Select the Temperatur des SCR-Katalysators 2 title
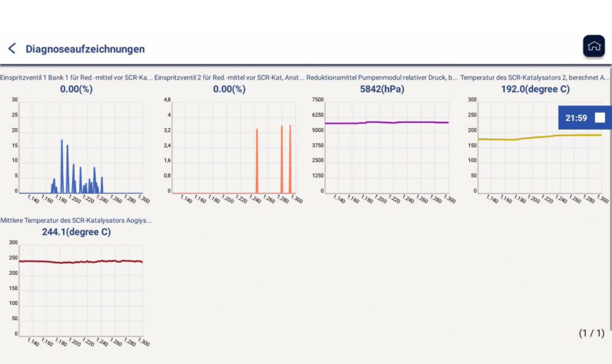 click(535, 77)
